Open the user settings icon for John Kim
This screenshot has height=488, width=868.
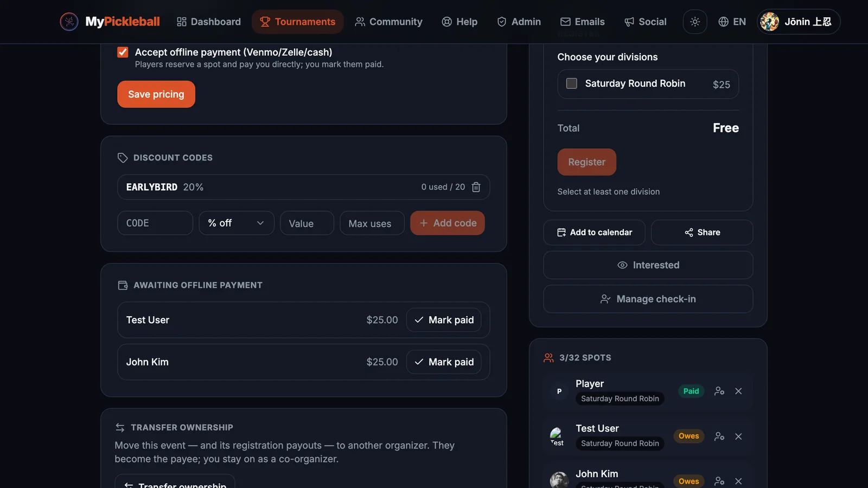click(x=719, y=481)
